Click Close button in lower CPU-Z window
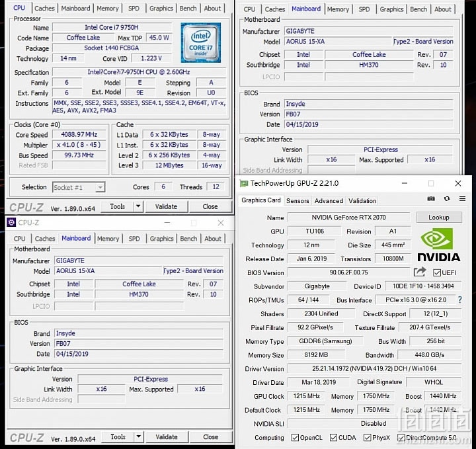This screenshot has height=449, width=476. point(211,437)
